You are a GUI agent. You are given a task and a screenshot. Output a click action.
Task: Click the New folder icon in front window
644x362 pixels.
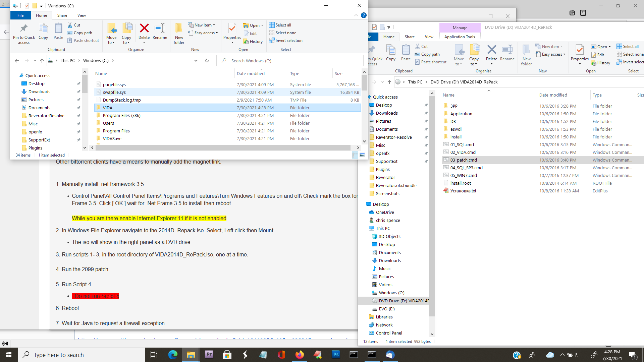click(x=179, y=28)
